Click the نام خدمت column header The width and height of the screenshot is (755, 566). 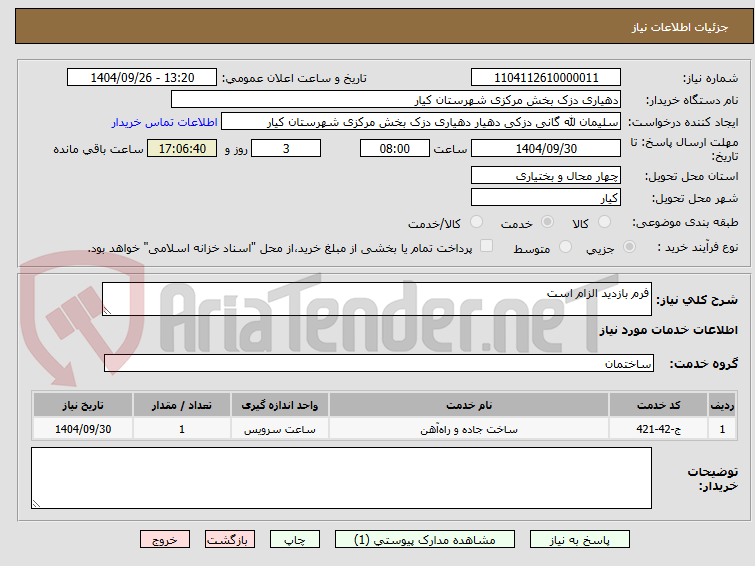[469, 405]
